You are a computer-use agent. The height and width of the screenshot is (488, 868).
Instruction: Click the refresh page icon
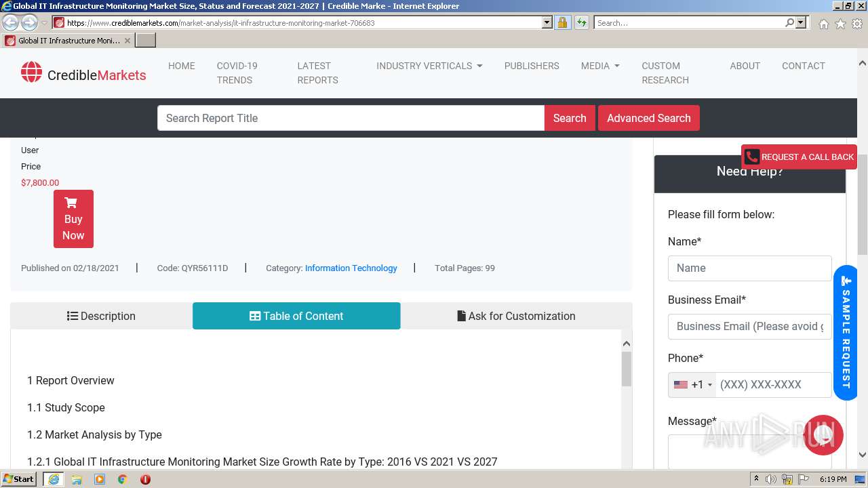pyautogui.click(x=582, y=22)
